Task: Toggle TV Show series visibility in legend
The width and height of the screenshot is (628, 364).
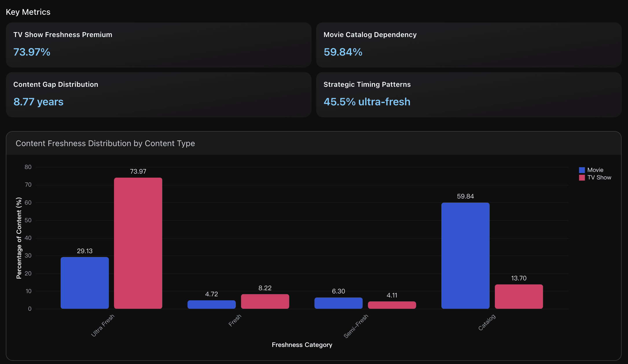Action: point(597,177)
